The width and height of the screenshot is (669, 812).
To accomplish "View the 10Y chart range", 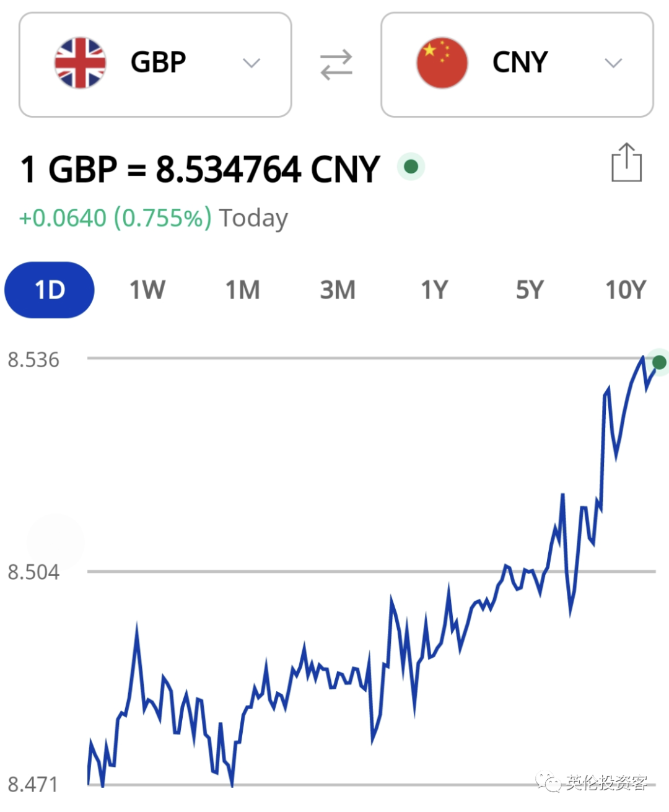I will pyautogui.click(x=626, y=290).
